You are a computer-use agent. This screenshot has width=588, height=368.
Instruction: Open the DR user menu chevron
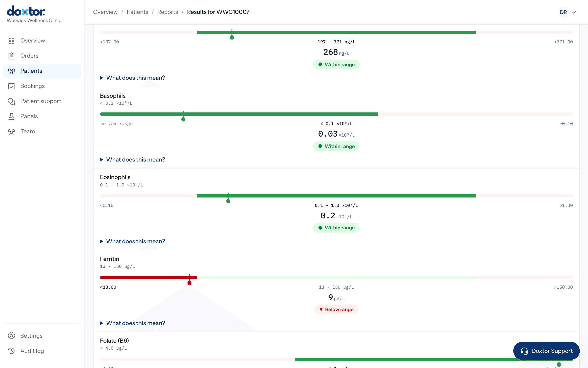(x=574, y=12)
